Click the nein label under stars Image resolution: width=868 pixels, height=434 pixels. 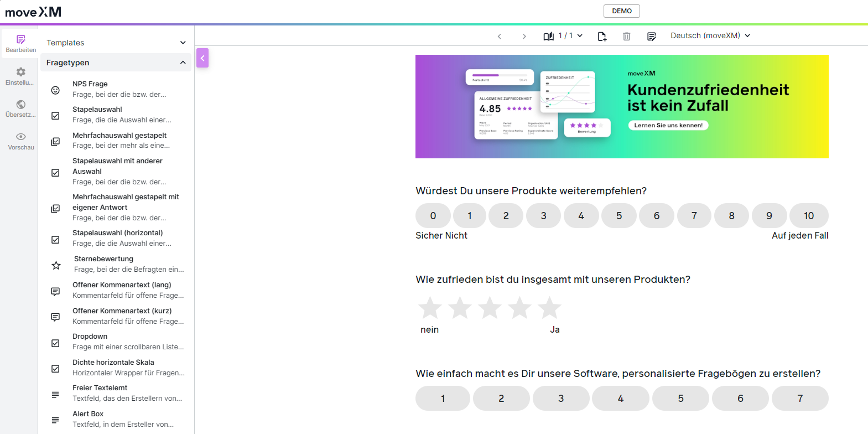pyautogui.click(x=430, y=330)
